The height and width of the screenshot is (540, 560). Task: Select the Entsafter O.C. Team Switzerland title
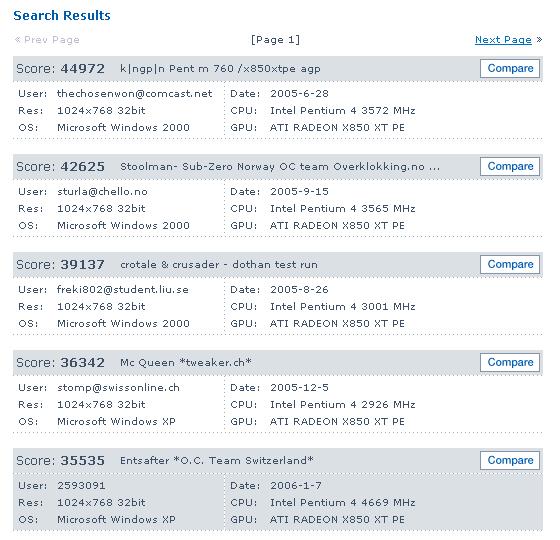(217, 461)
